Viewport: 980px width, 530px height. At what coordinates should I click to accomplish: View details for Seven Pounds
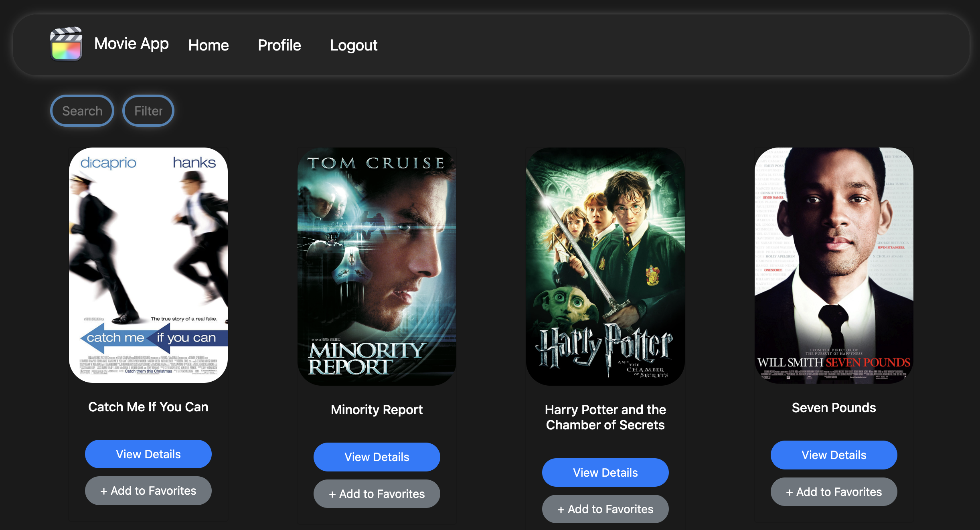pos(834,455)
